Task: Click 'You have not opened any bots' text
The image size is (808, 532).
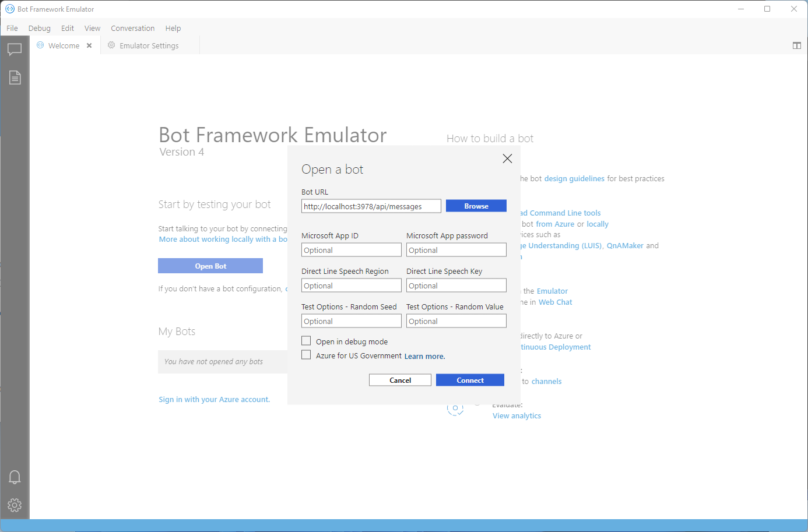Action: tap(213, 362)
